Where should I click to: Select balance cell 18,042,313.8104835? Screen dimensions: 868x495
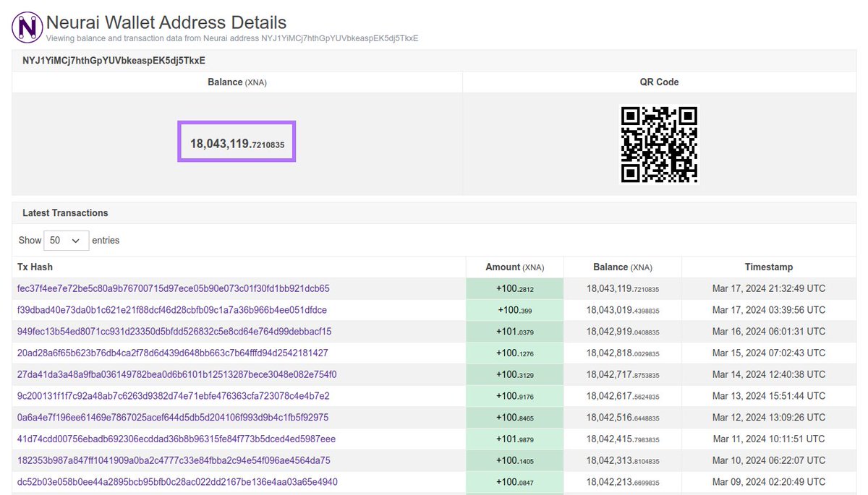(x=623, y=460)
